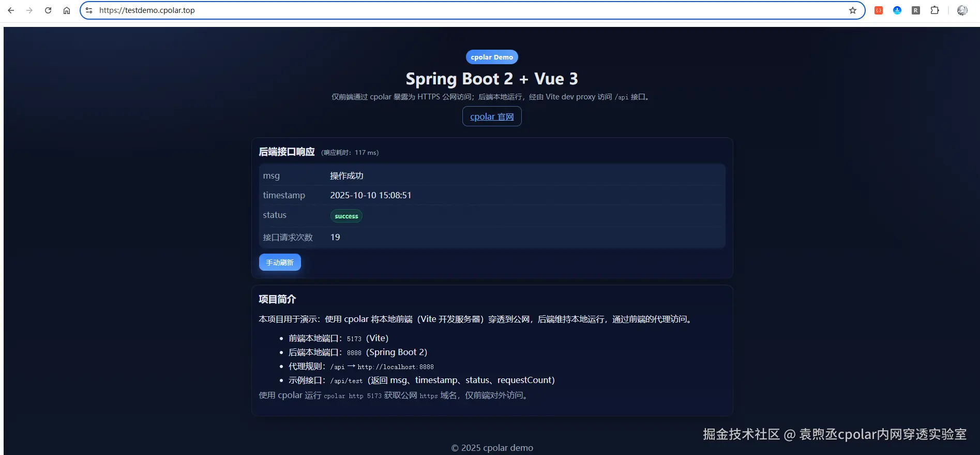View site information beside the URL
This screenshot has width=980, height=455.
[89, 10]
